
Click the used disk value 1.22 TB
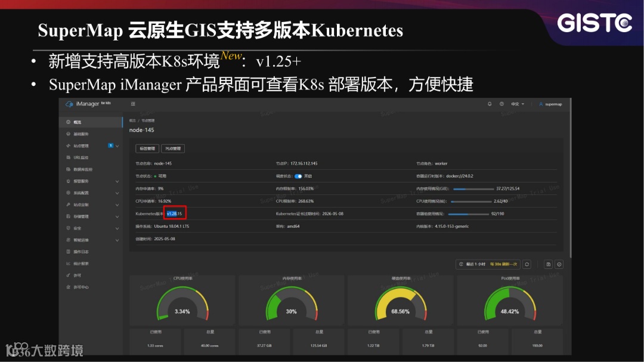coord(373,345)
